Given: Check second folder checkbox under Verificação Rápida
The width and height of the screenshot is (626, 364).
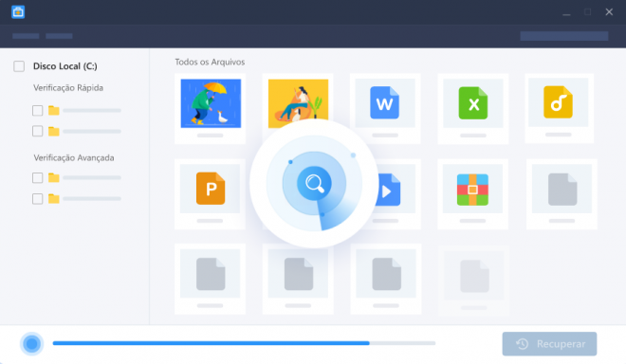Looking at the screenshot, I should (x=38, y=132).
